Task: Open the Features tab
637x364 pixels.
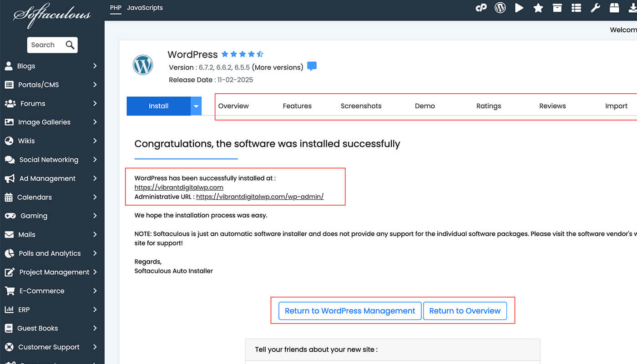Action: tap(297, 106)
